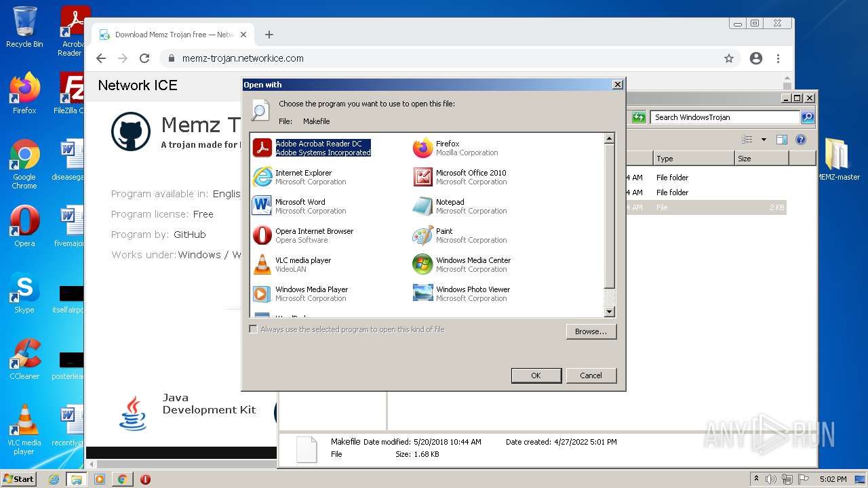This screenshot has width=868, height=488.
Task: Click Explorer refresh address button
Action: point(639,117)
